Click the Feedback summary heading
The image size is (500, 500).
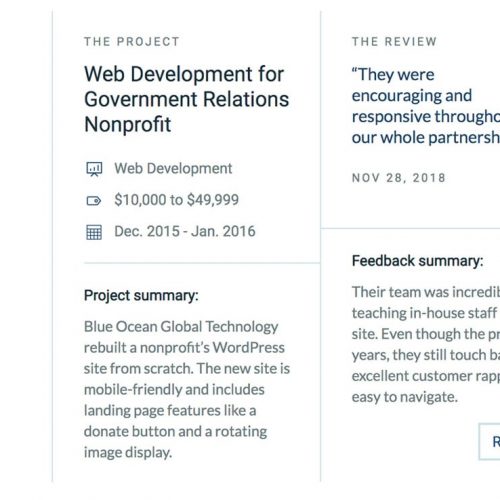pyautogui.click(x=417, y=261)
